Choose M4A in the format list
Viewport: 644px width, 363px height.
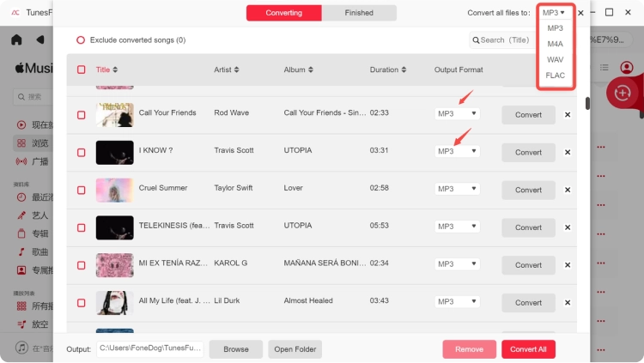[555, 44]
